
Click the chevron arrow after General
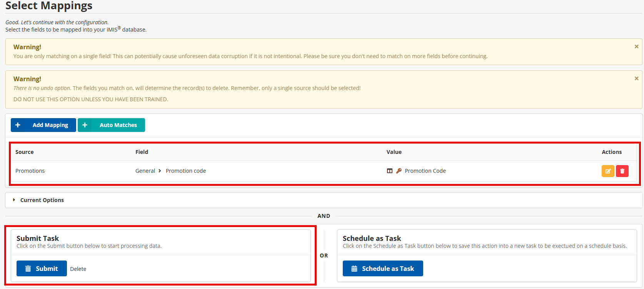160,171
